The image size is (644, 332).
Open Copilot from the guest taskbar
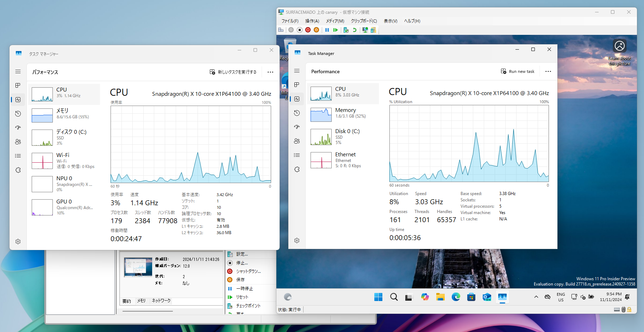click(425, 297)
